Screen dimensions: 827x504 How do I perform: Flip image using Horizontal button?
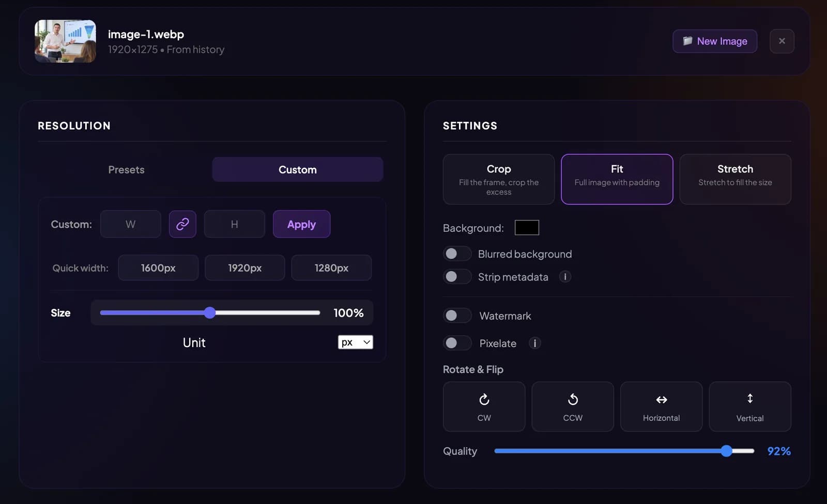click(661, 406)
